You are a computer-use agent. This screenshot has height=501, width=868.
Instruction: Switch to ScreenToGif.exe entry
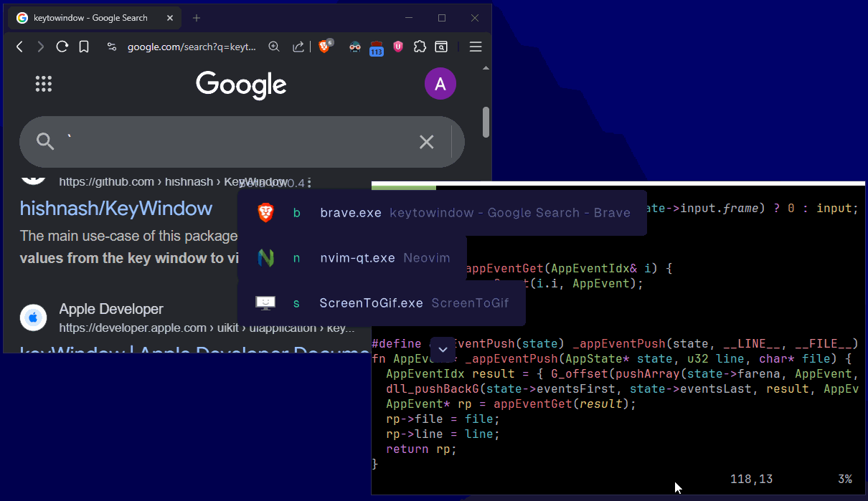tap(382, 303)
